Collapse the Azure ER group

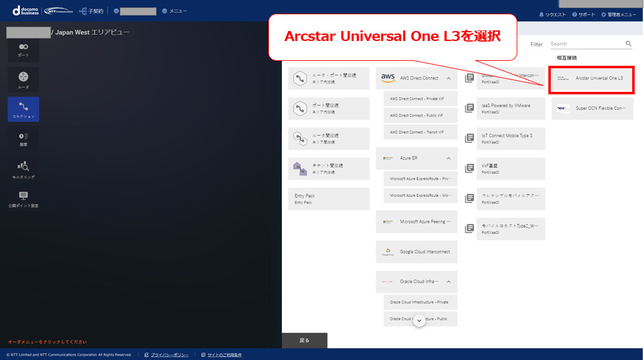(449, 158)
